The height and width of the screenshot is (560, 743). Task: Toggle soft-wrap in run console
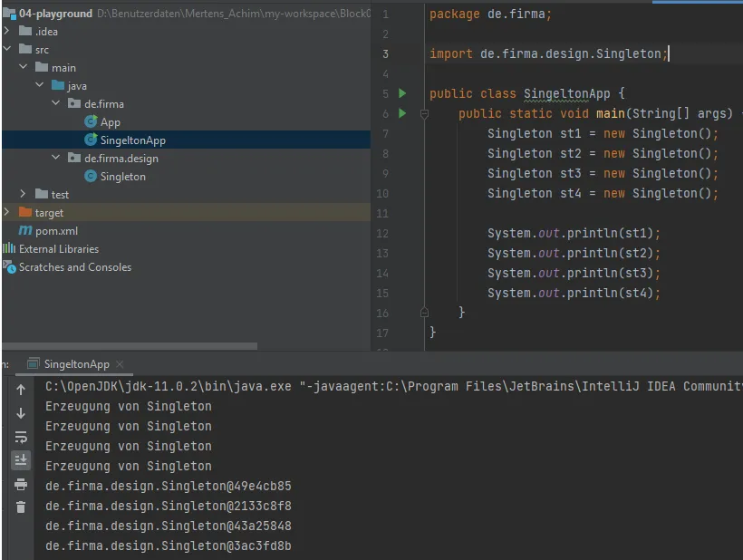click(x=21, y=437)
